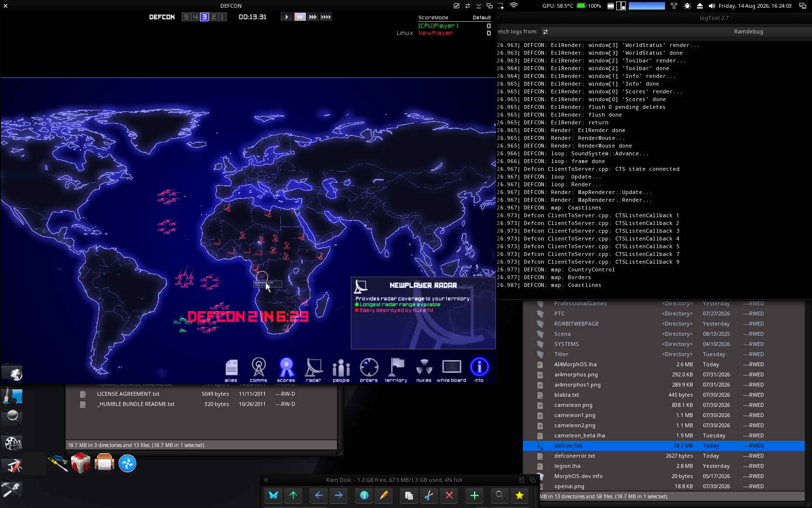The height and width of the screenshot is (508, 812).
Task: Select the double fast-forward speed button
Action: point(300,17)
